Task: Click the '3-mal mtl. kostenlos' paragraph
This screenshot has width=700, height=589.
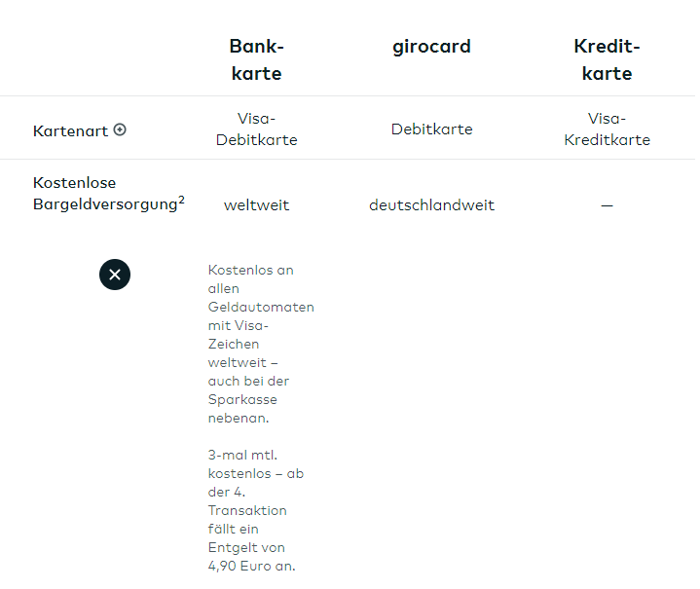Action: tap(247, 464)
